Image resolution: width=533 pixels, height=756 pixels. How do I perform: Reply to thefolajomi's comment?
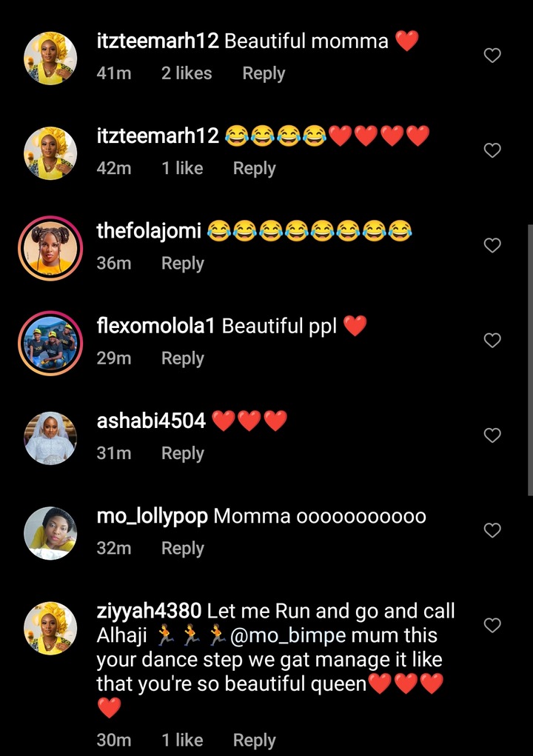[182, 264]
